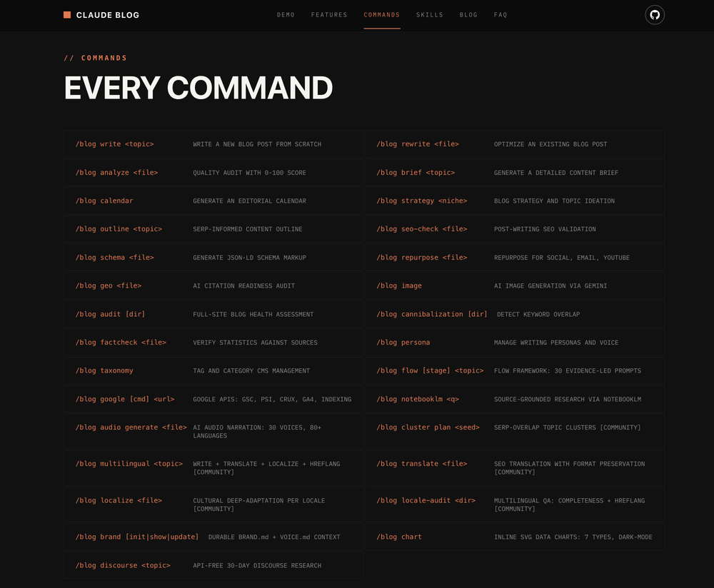Open the Features nav item

pos(329,15)
